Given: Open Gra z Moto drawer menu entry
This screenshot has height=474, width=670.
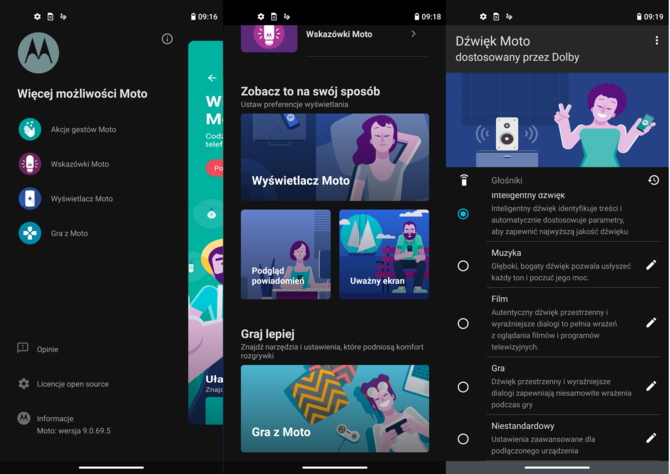Looking at the screenshot, I should (69, 233).
